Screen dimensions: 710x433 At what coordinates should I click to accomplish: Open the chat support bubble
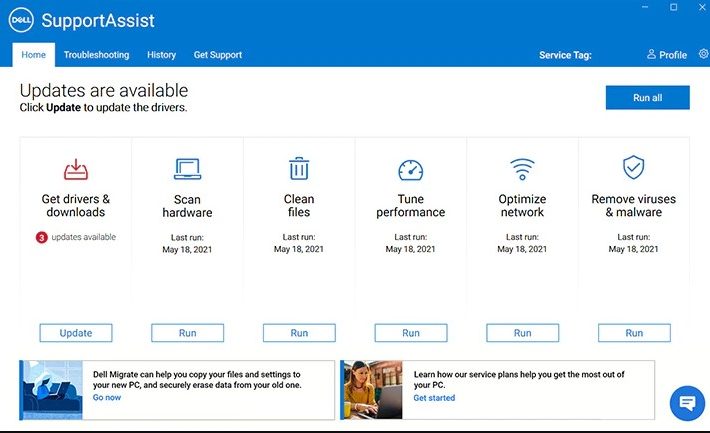coord(687,403)
